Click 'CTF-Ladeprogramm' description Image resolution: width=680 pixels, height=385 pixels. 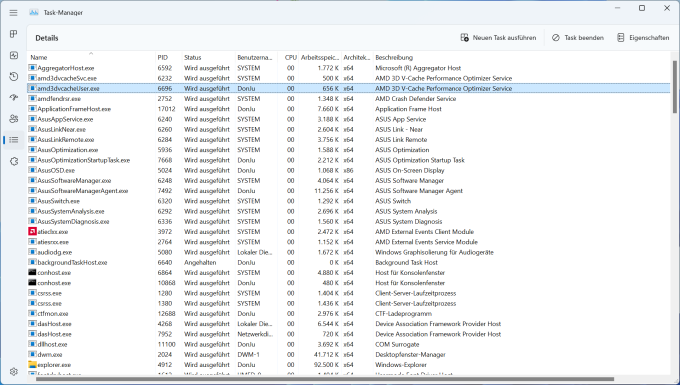(x=403, y=313)
